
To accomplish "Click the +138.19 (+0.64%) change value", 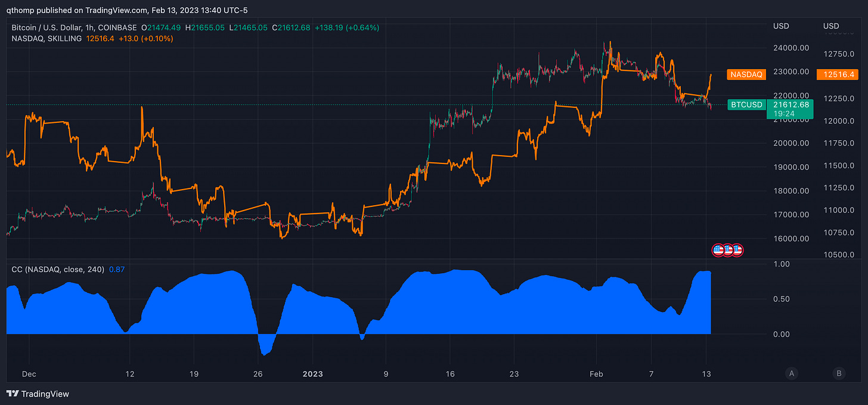I will tap(347, 27).
